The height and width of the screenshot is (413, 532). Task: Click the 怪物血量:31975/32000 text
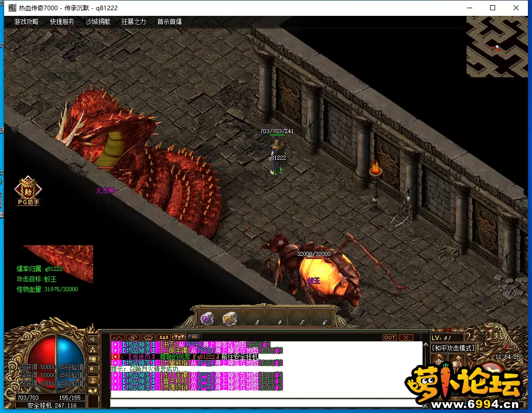48,289
